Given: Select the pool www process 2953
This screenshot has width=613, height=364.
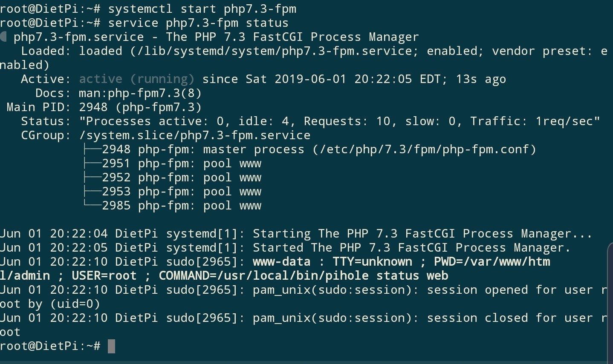Looking at the screenshot, I should point(182,192).
